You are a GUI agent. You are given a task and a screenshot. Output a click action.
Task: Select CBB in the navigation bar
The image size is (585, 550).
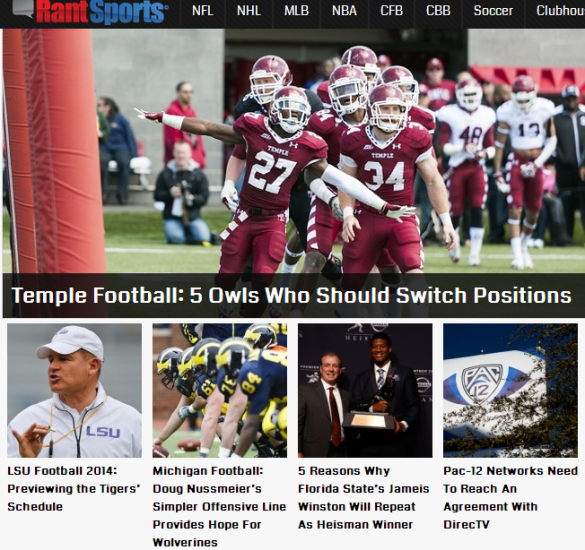click(438, 11)
